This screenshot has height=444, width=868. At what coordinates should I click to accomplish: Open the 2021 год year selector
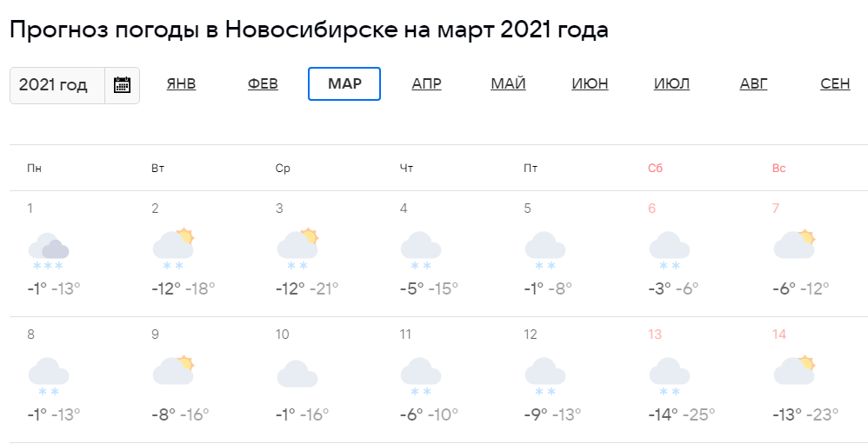[57, 85]
